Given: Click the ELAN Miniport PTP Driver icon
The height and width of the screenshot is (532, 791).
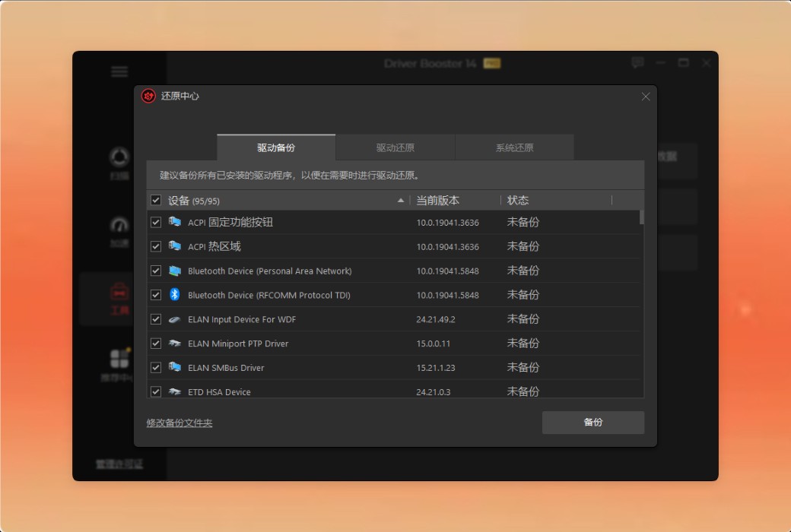Looking at the screenshot, I should (x=174, y=344).
